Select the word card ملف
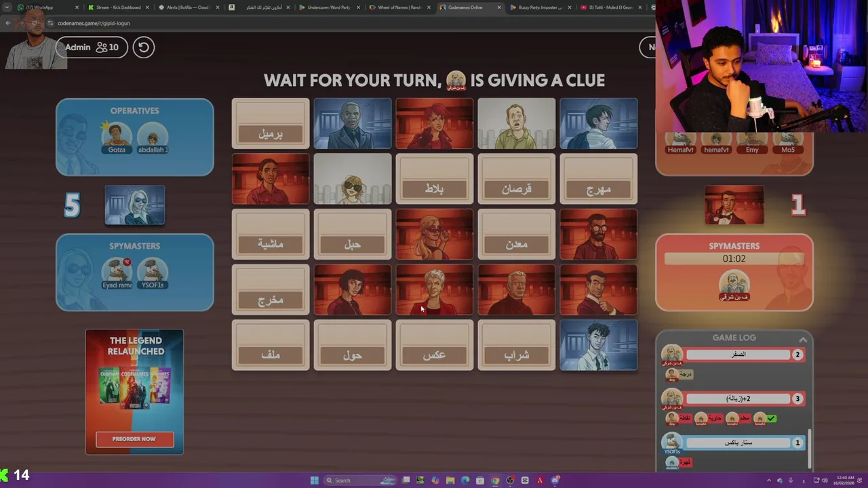 point(271,345)
